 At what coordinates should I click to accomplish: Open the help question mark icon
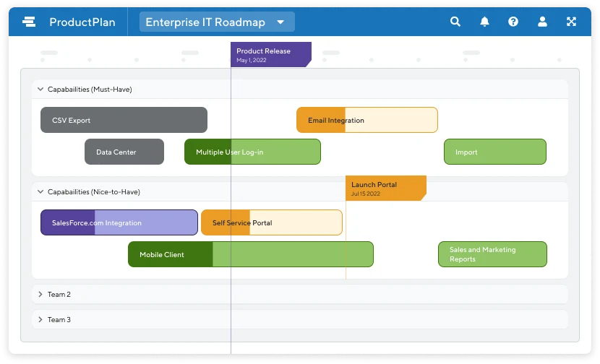click(x=513, y=22)
